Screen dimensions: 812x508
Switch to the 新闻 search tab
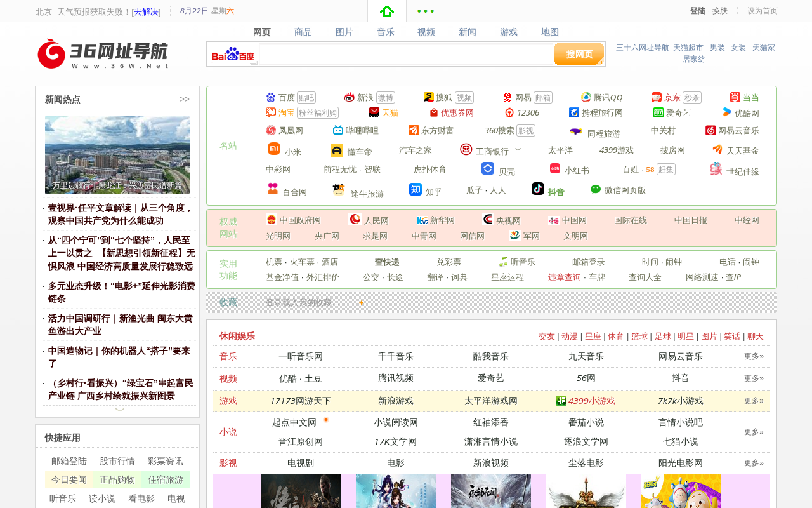pos(468,32)
